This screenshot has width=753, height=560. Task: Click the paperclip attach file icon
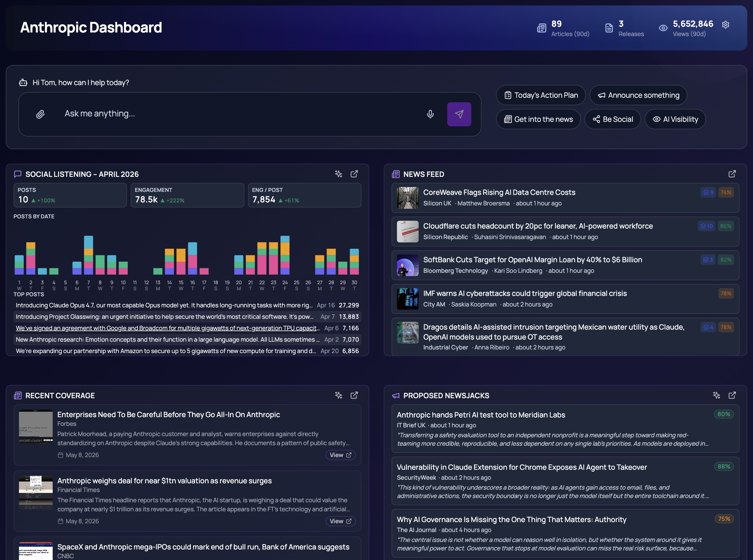[40, 114]
